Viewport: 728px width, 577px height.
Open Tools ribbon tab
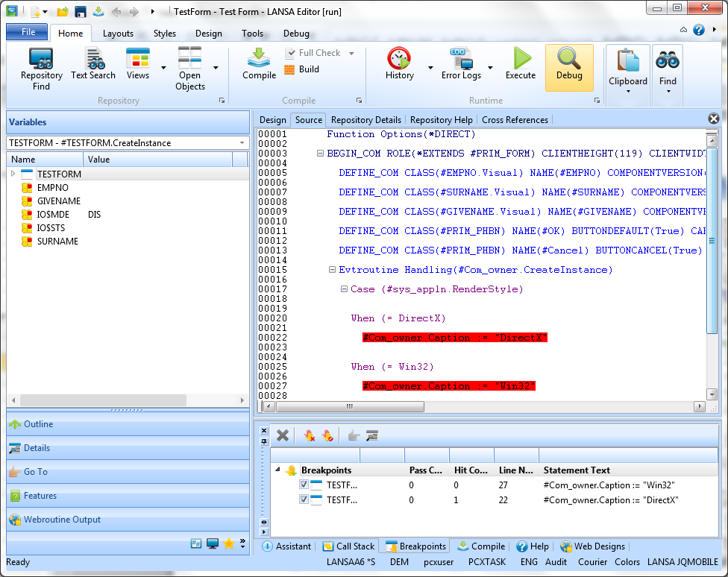pos(252,34)
